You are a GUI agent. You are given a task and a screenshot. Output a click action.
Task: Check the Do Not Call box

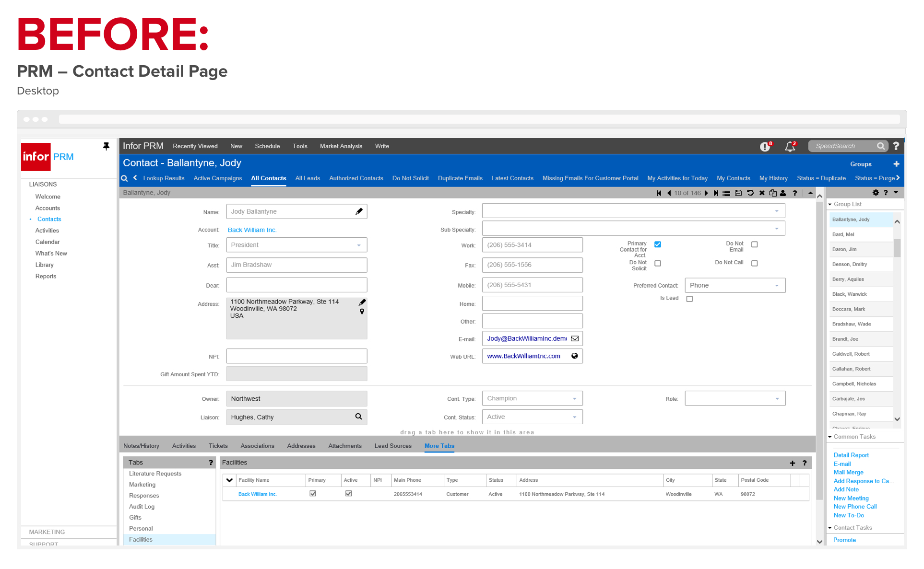(755, 263)
